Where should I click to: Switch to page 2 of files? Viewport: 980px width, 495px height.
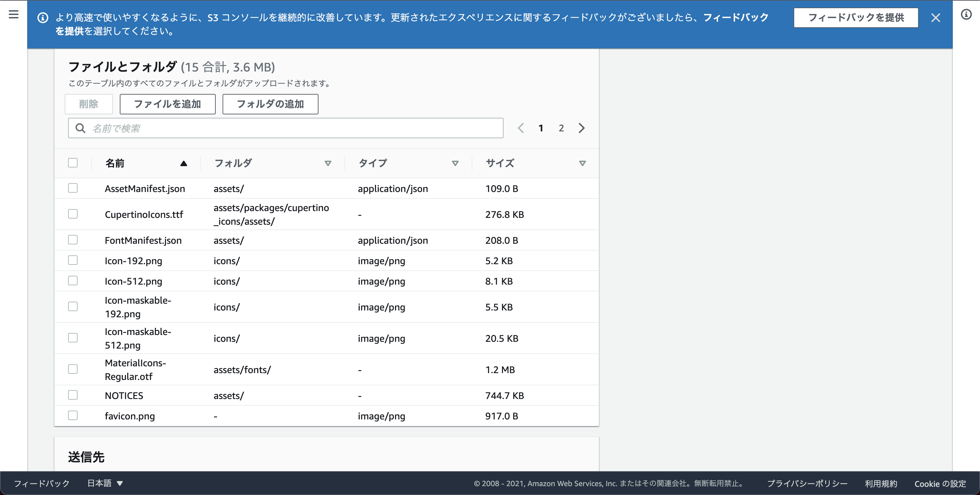click(561, 128)
